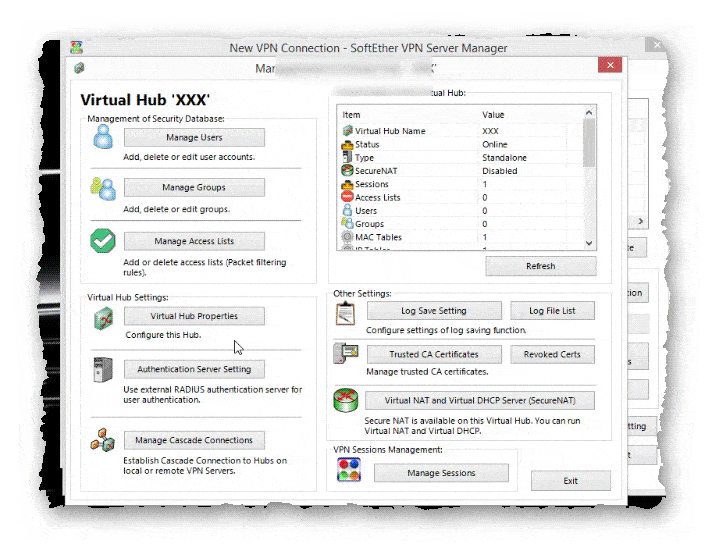Select the 'MAC Tables' row label

[x=378, y=237]
